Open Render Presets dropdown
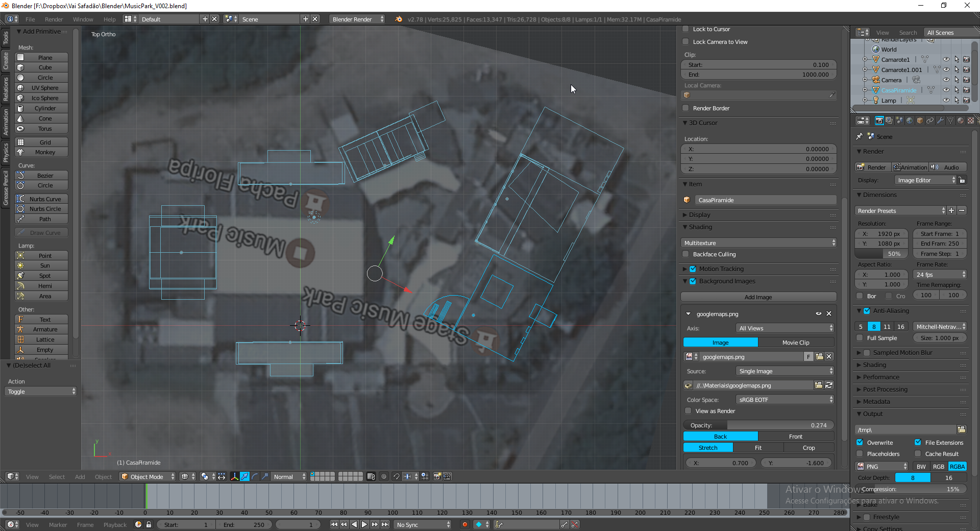Image resolution: width=980 pixels, height=531 pixels. (x=900, y=211)
